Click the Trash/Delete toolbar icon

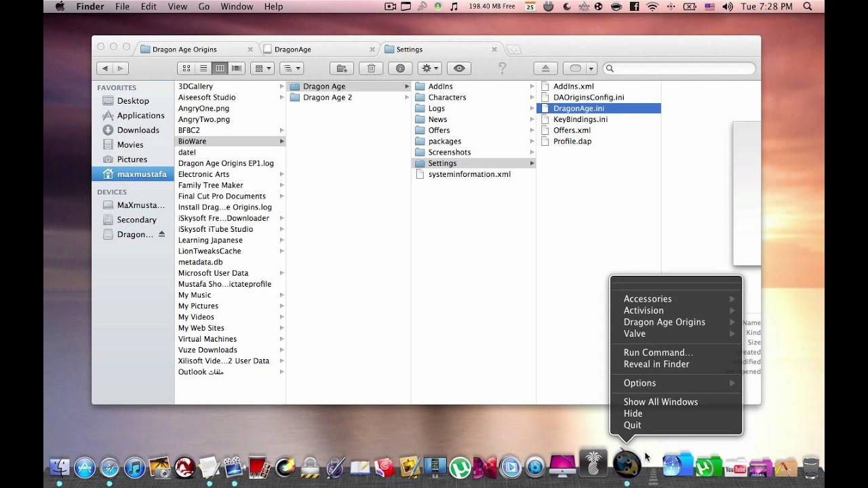pyautogui.click(x=371, y=68)
